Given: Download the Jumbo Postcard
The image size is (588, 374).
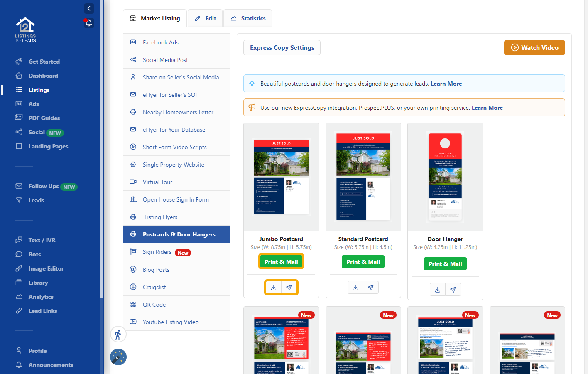Looking at the screenshot, I should [x=273, y=288].
